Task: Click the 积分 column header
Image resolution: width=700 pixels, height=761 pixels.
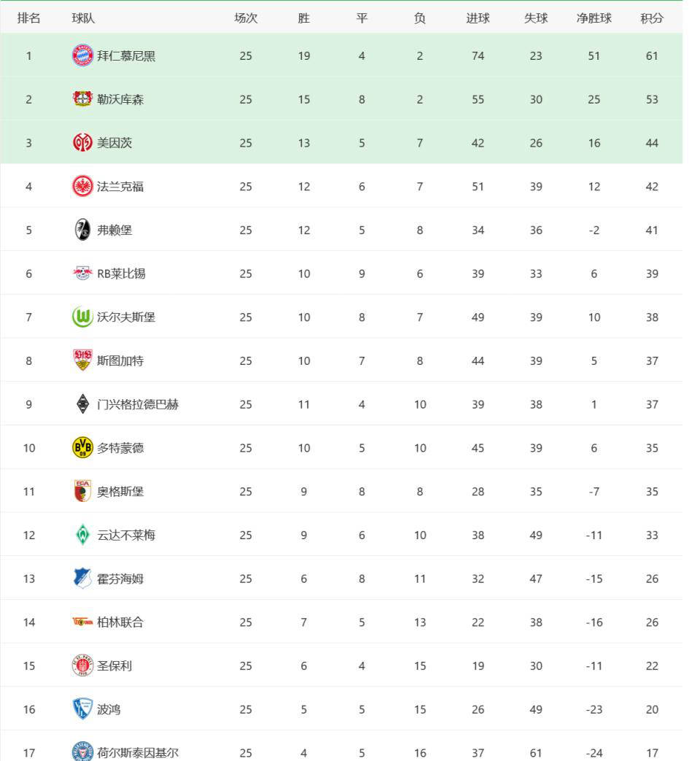Action: pos(651,18)
